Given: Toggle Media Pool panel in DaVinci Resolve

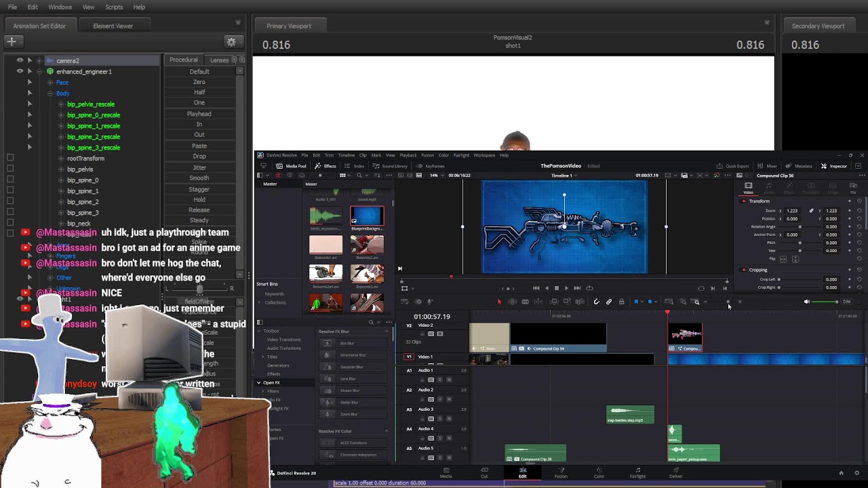Looking at the screenshot, I should [x=292, y=166].
